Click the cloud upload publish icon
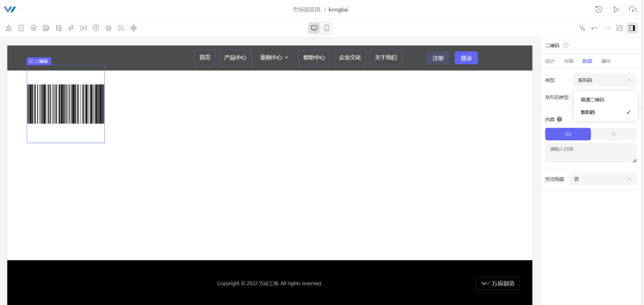Screen dimensions: 644x305 633,9
